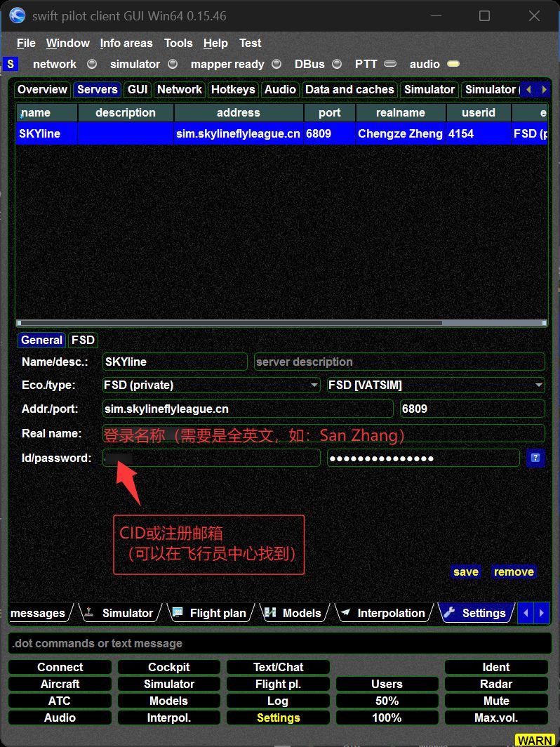Click the Connect button
Image resolution: width=560 pixels, height=747 pixels.
(60, 667)
